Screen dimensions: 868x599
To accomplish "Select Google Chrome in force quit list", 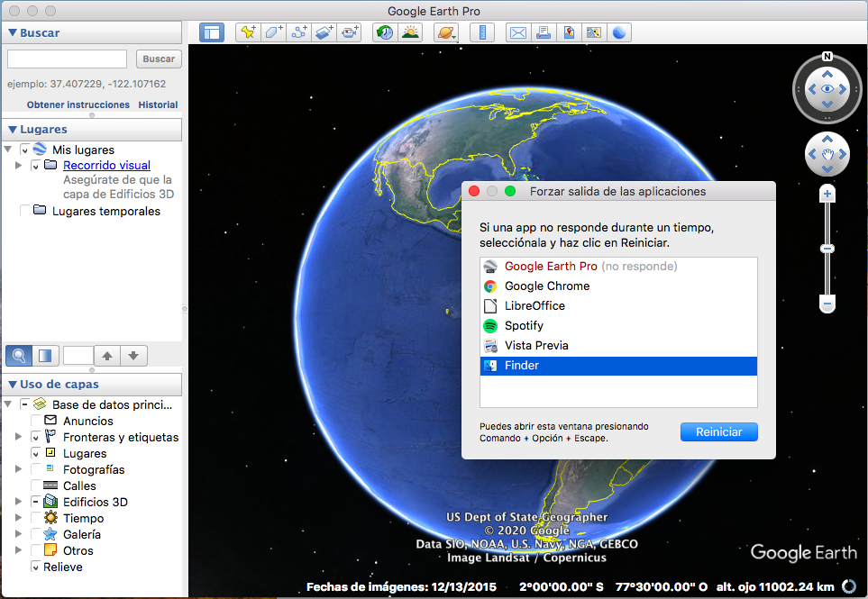I will (x=618, y=286).
